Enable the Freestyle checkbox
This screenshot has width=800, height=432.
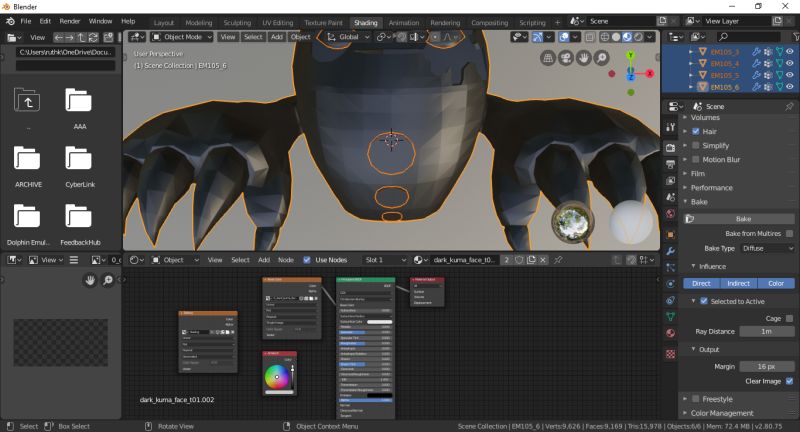(x=695, y=399)
